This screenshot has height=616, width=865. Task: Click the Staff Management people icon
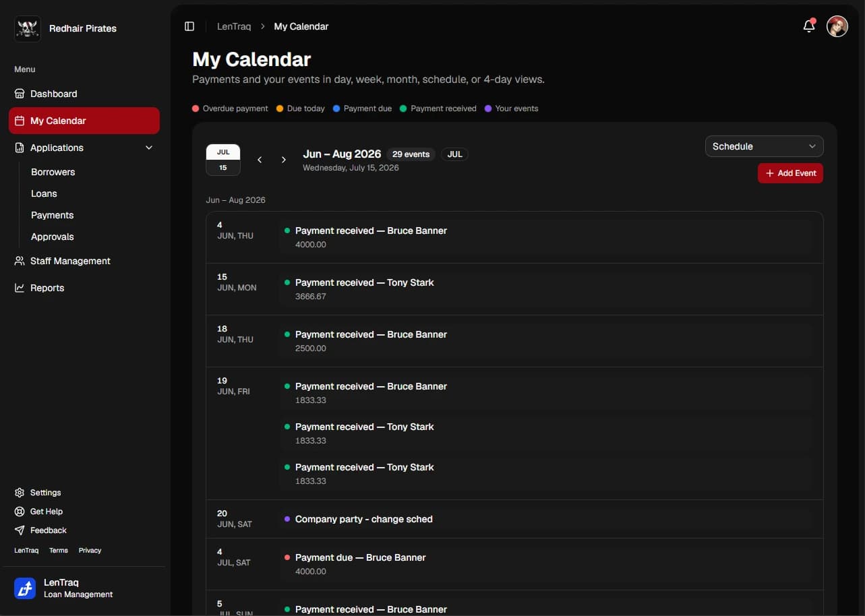point(20,261)
